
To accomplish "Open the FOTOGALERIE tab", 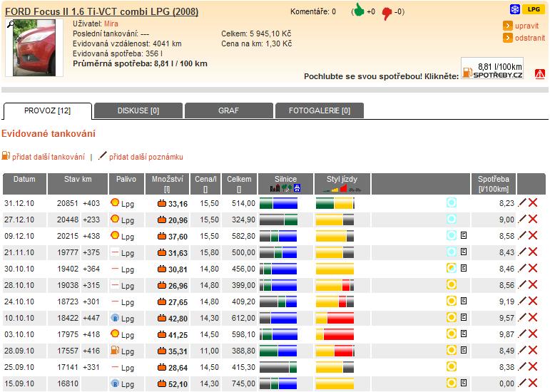I will (319, 110).
